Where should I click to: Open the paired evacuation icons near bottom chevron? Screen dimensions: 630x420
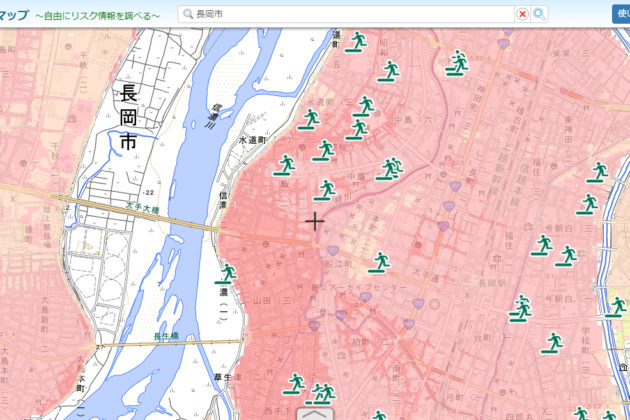pos(321,392)
